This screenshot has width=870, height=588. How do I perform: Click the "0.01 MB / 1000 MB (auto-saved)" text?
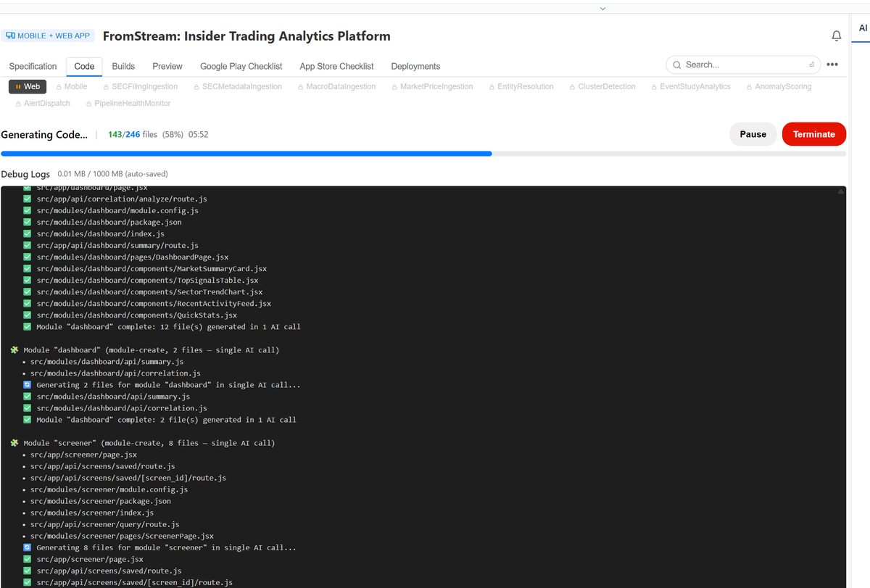113,175
